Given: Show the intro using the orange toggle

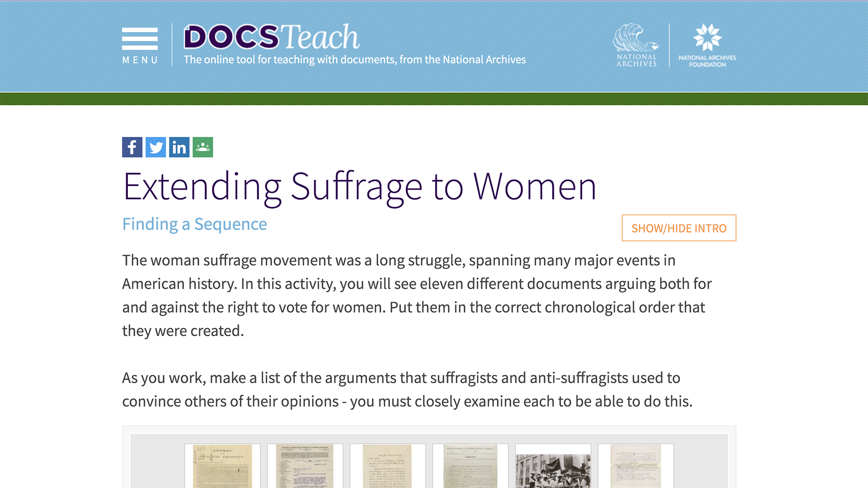Looking at the screenshot, I should click(679, 228).
